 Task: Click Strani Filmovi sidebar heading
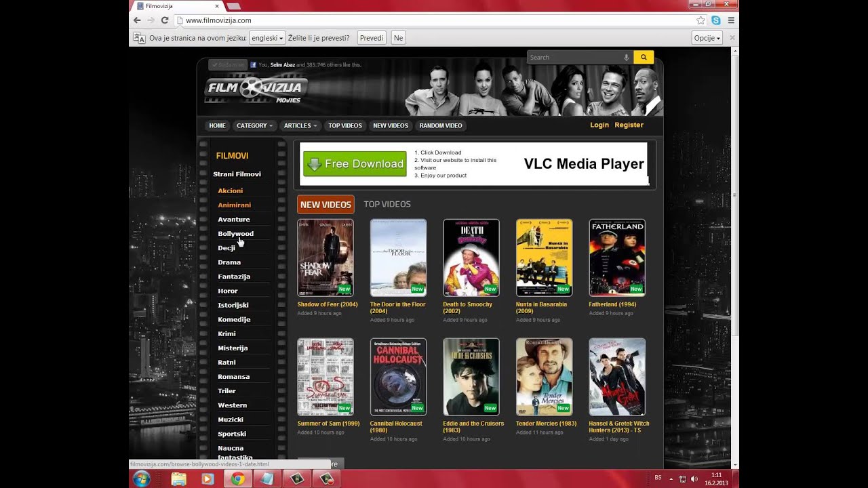[237, 174]
